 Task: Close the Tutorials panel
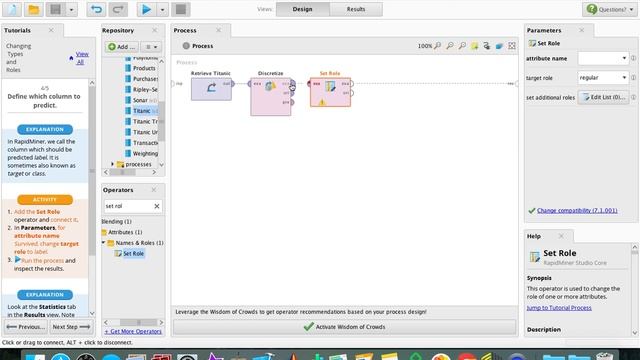(x=51, y=30)
